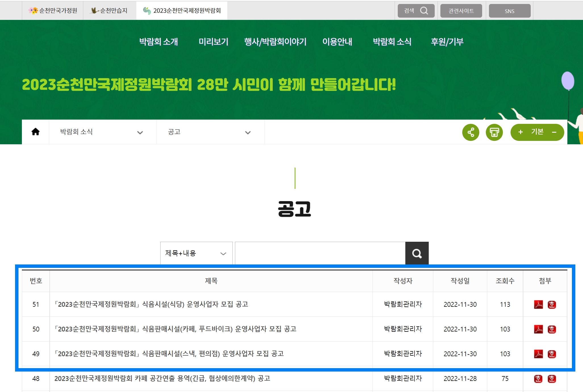
Task: Download first HWP attachment of notice 48
Action: (x=538, y=379)
